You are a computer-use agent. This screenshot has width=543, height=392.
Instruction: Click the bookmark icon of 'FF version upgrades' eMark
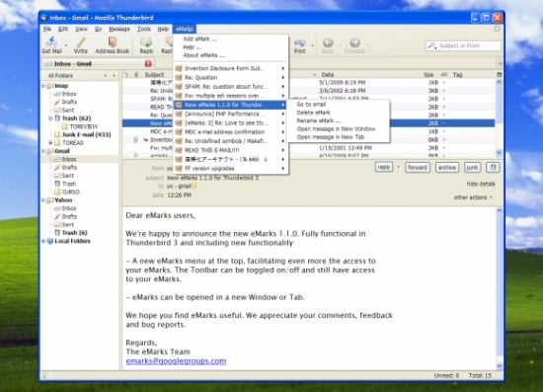click(179, 168)
